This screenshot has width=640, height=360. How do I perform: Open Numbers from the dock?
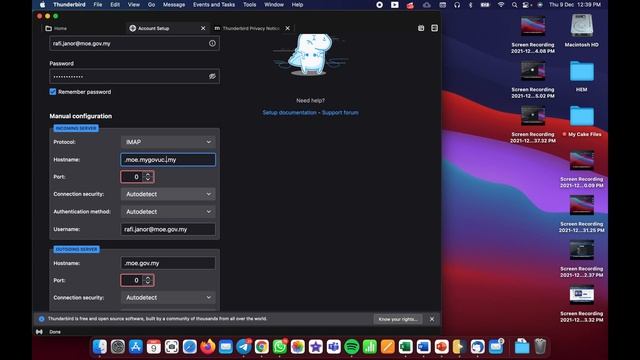(x=369, y=347)
